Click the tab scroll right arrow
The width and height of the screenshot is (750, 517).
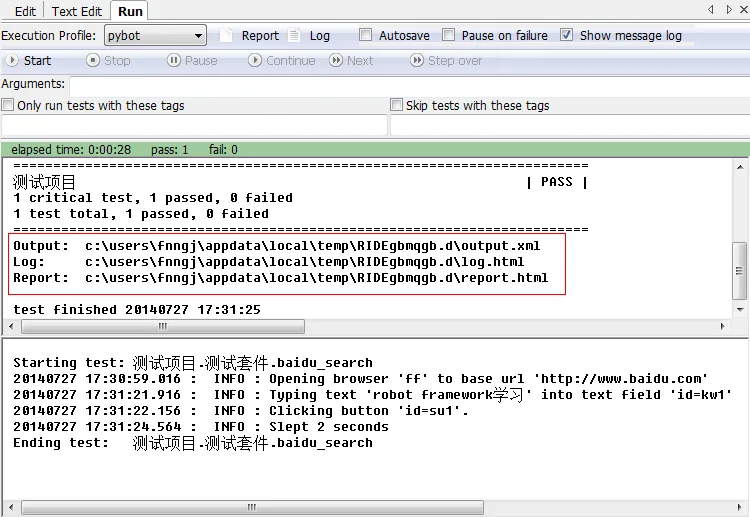click(x=729, y=10)
